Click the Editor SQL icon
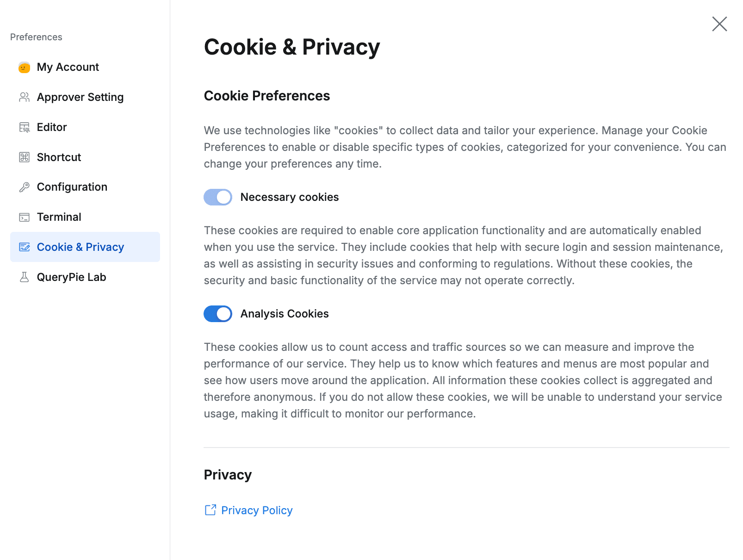The image size is (743, 560). pyautogui.click(x=25, y=127)
